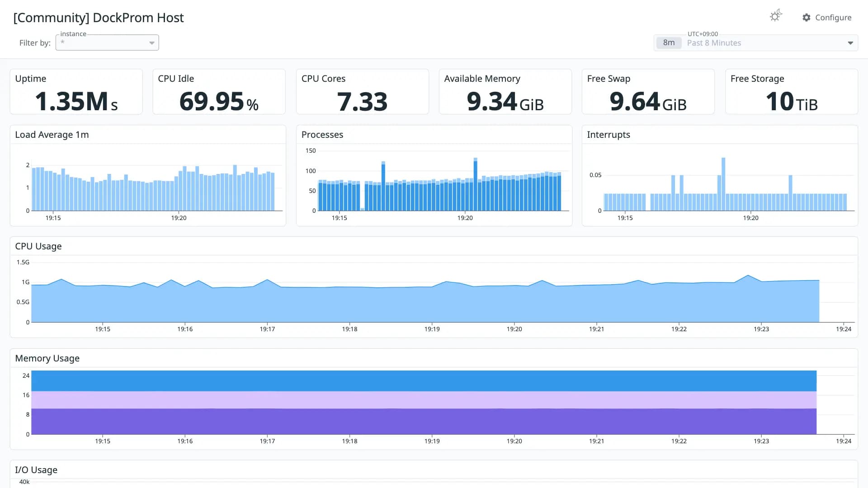Click the 150 axis label in Processes chart
Screen dimensions: 868x488
point(311,150)
